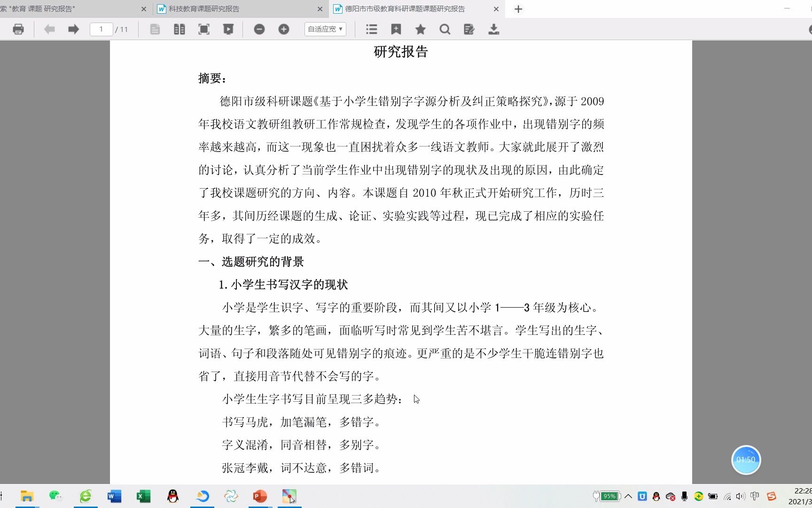Screen dimensions: 812x508
Task: Open the 自适应宽 zoom dropdown
Action: [x=325, y=29]
